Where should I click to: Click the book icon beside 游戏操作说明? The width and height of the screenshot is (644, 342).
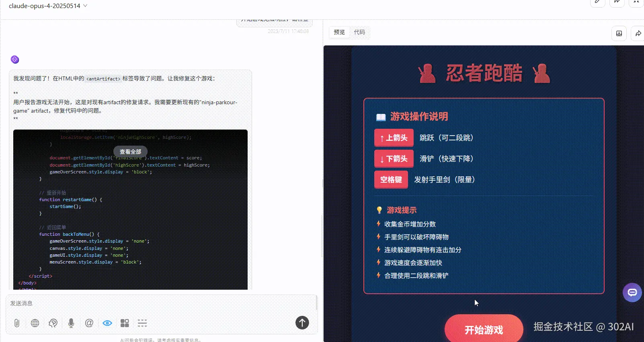[x=381, y=117]
